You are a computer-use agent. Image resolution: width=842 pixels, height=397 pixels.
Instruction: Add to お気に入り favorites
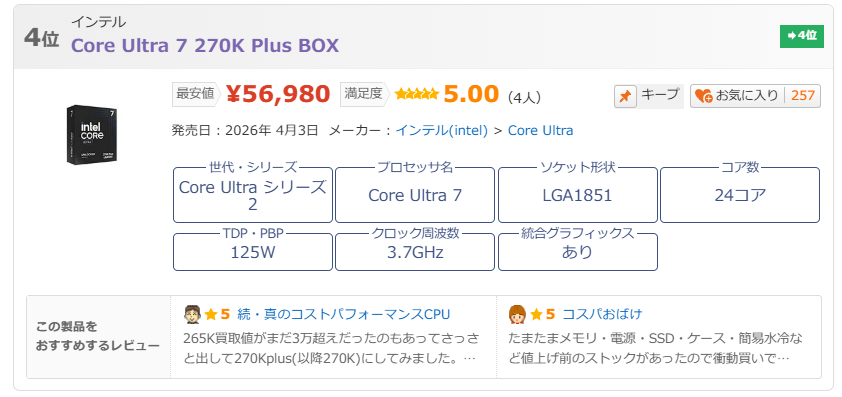(x=755, y=96)
